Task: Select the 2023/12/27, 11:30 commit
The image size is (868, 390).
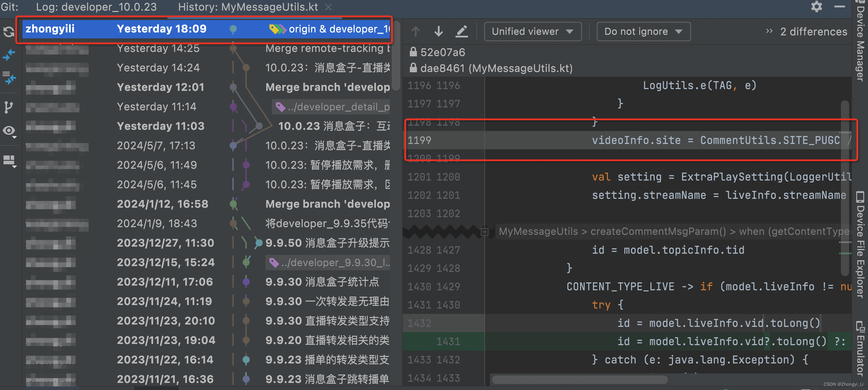Action: click(x=206, y=243)
